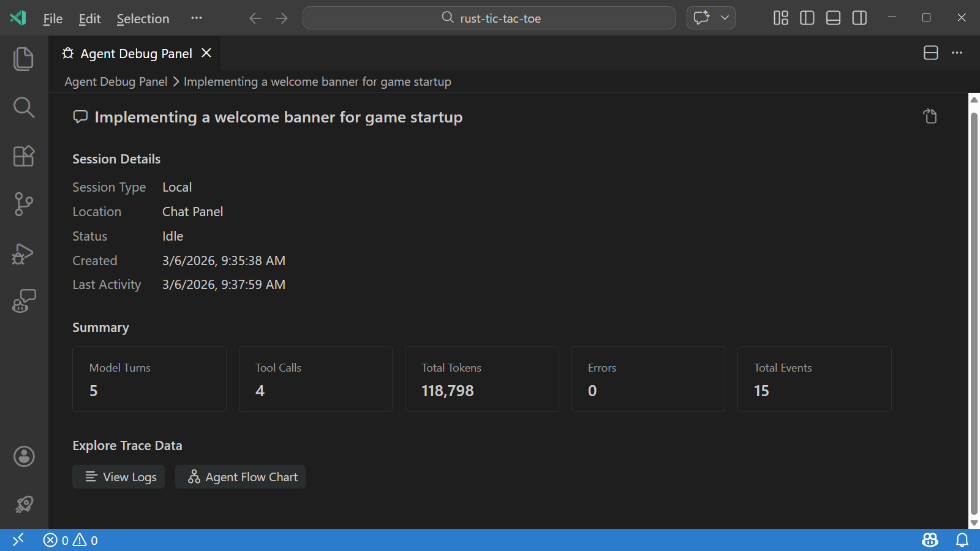Click the share session icon above Session Details
Screen dimensions: 980x551
[930, 116]
